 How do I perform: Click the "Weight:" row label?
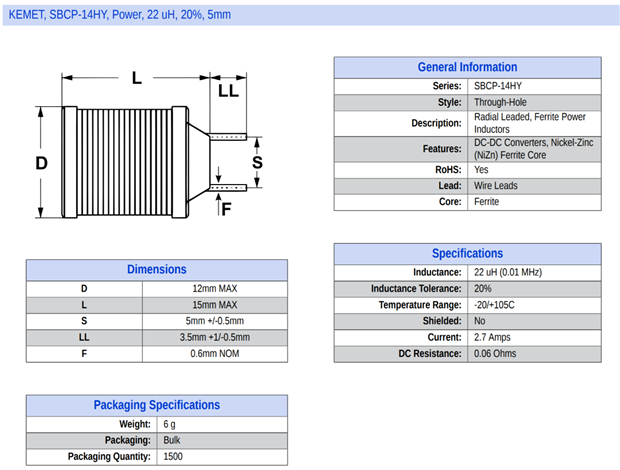click(x=135, y=425)
